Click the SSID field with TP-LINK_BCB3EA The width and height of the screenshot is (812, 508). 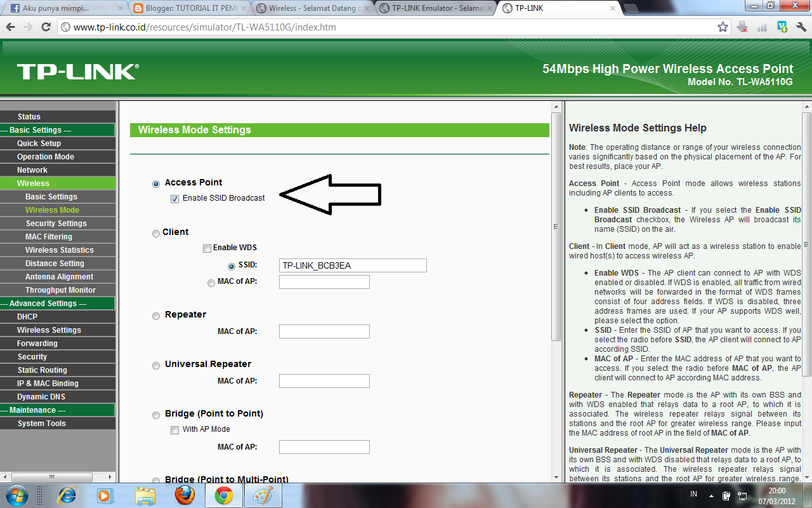353,265
